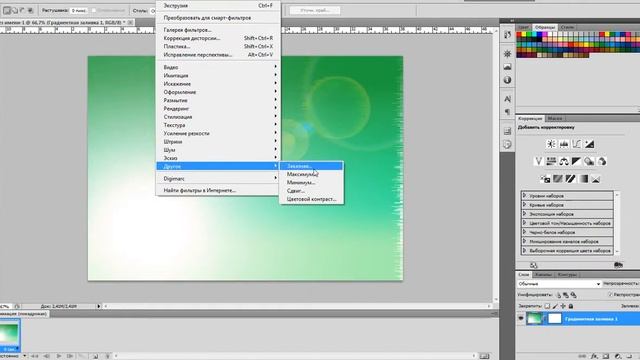640x360 pixels.
Task: Switch to the Стили tab
Action: pyautogui.click(x=567, y=27)
